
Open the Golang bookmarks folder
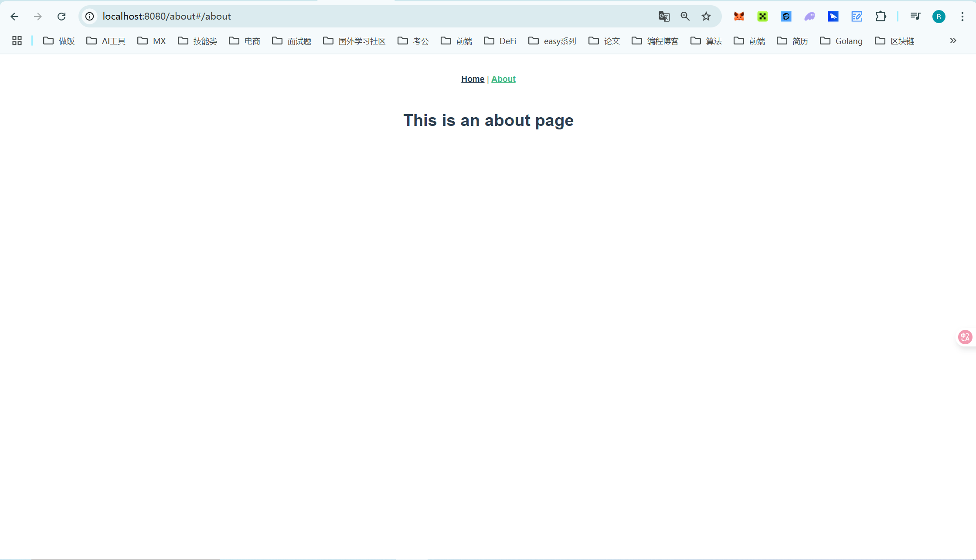point(841,41)
